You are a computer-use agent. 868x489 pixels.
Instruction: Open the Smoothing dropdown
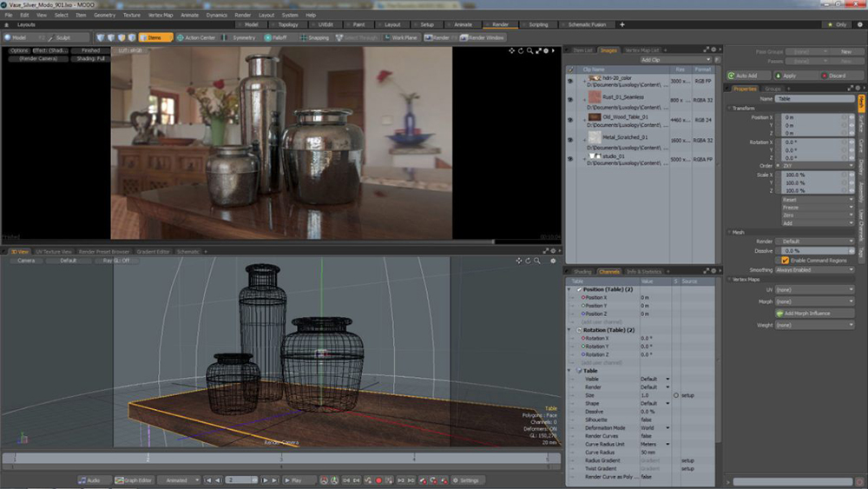814,269
